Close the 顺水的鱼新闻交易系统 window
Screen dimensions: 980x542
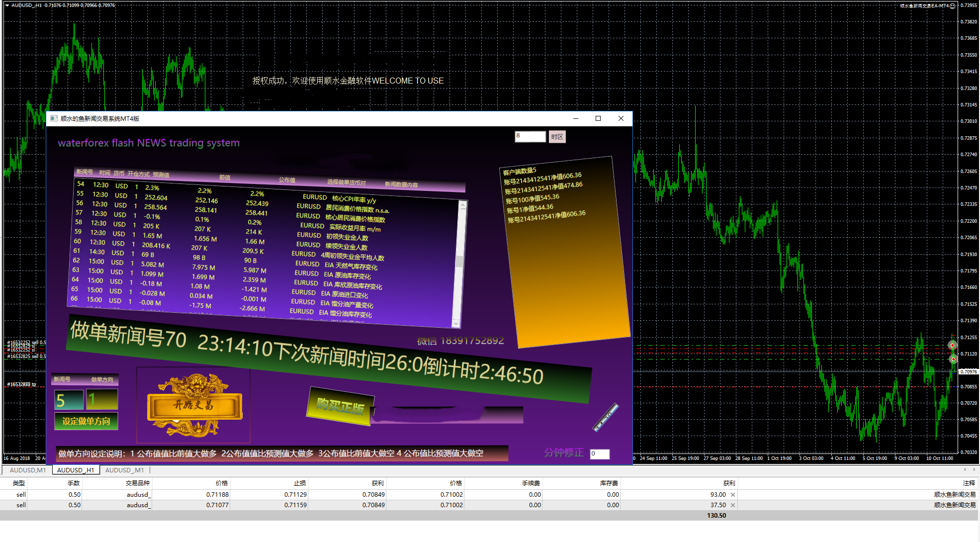(x=621, y=118)
